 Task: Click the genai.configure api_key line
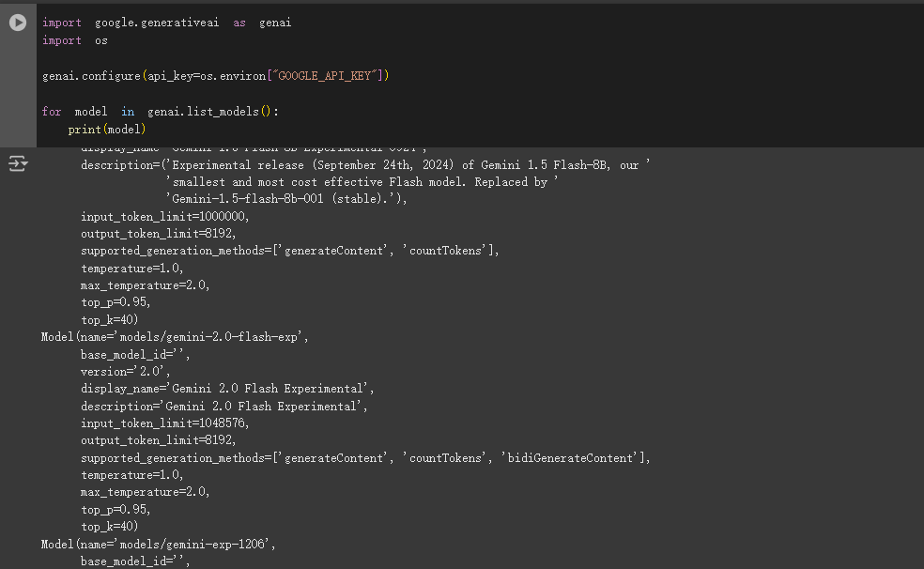point(215,76)
